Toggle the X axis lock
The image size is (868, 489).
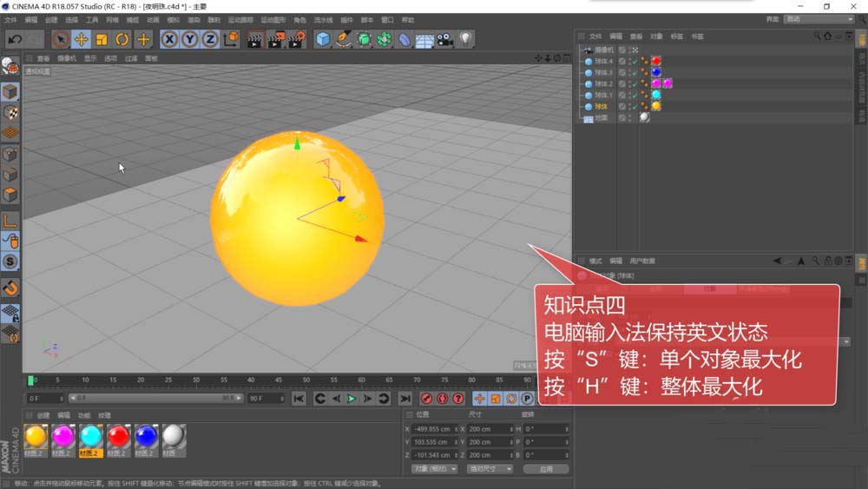coord(169,39)
